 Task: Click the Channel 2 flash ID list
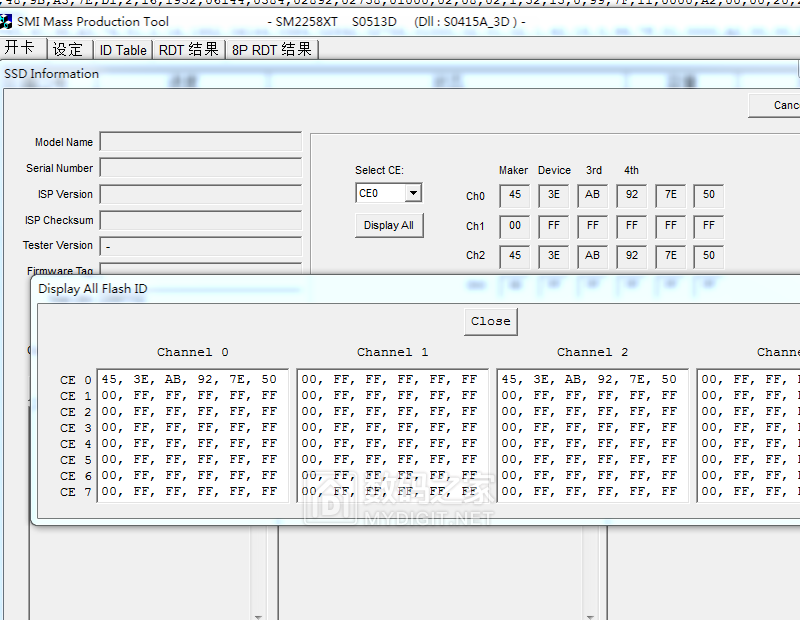[x=592, y=435]
